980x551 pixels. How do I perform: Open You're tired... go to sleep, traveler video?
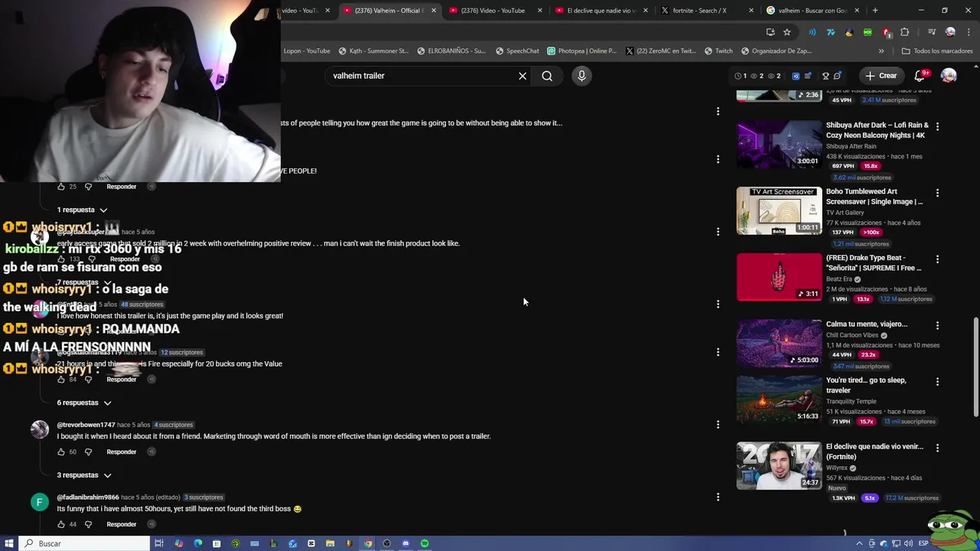(x=779, y=399)
